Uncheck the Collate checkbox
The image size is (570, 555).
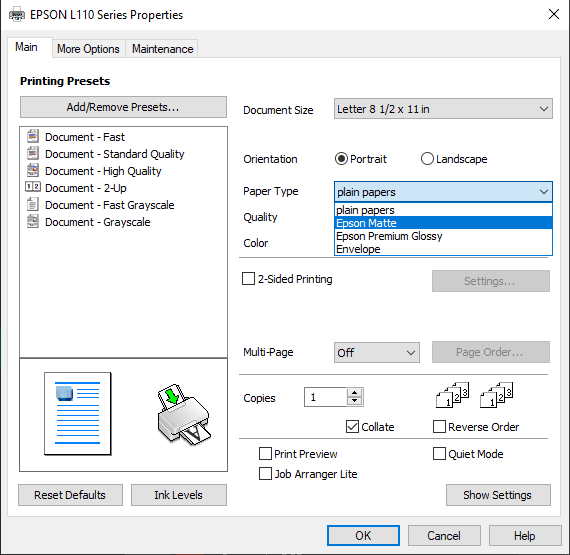[x=352, y=427]
